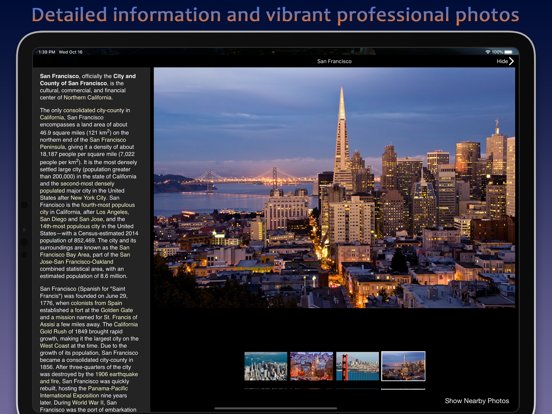Image resolution: width=552 pixels, height=414 pixels.
Task: Select the dusk skyline thumbnail
Action: coord(403,366)
